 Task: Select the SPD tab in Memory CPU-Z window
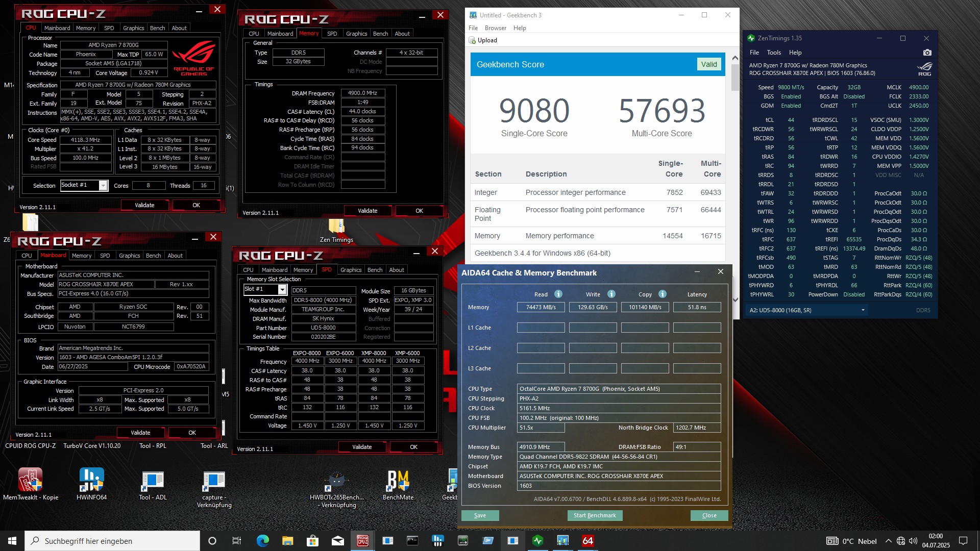coord(332,34)
